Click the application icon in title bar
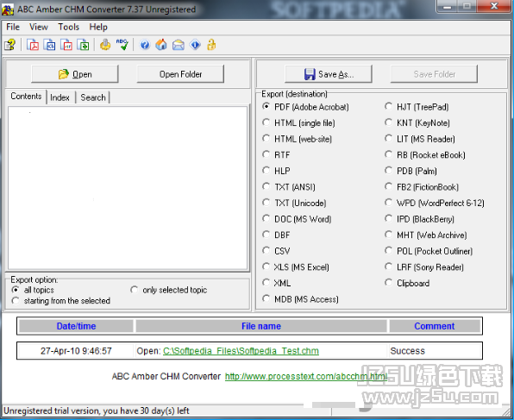This screenshot has height=420, width=514. (8, 9)
